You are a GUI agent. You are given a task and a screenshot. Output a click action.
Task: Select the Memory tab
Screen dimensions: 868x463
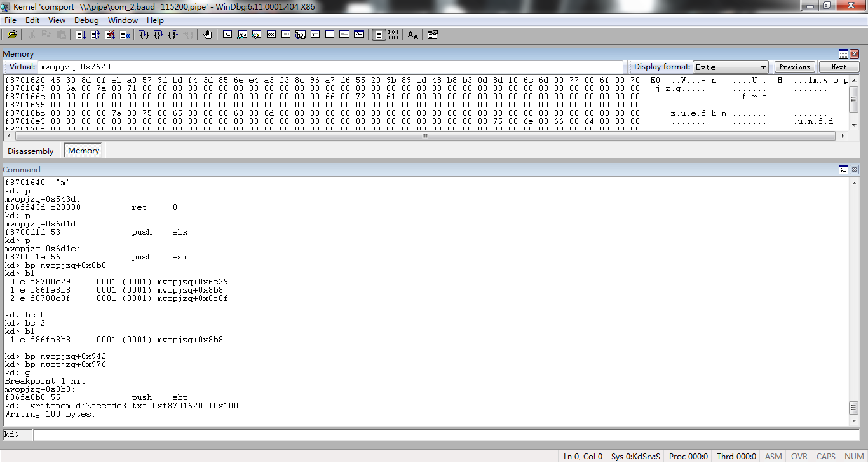pos(83,151)
